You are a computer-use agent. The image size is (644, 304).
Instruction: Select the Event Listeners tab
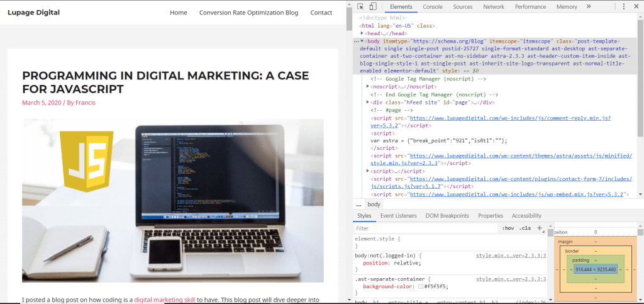pyautogui.click(x=398, y=216)
